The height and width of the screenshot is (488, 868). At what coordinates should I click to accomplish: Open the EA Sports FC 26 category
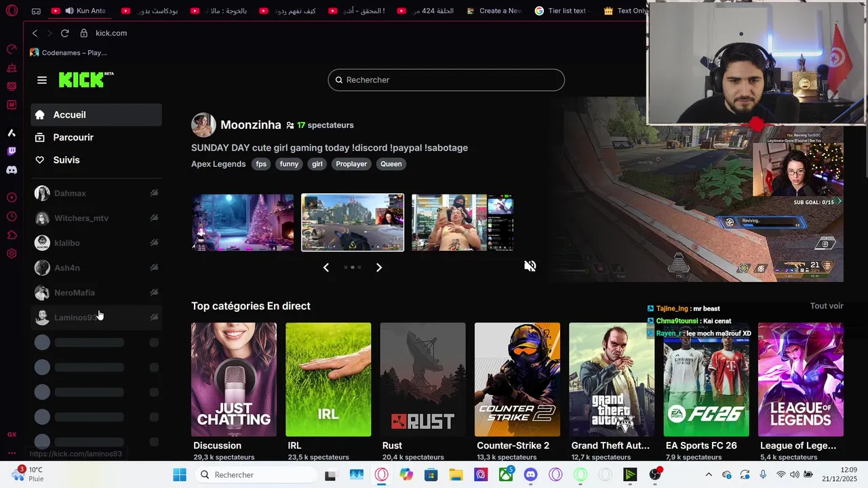click(x=706, y=380)
